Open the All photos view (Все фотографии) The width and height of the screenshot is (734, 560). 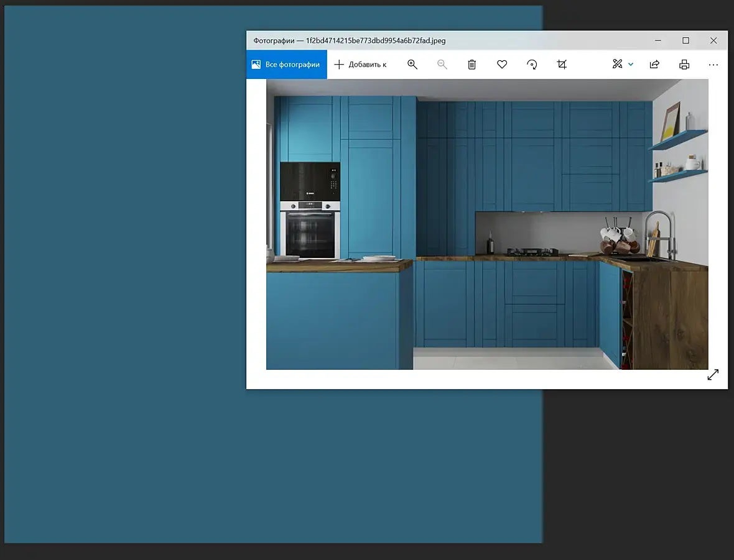click(x=287, y=65)
